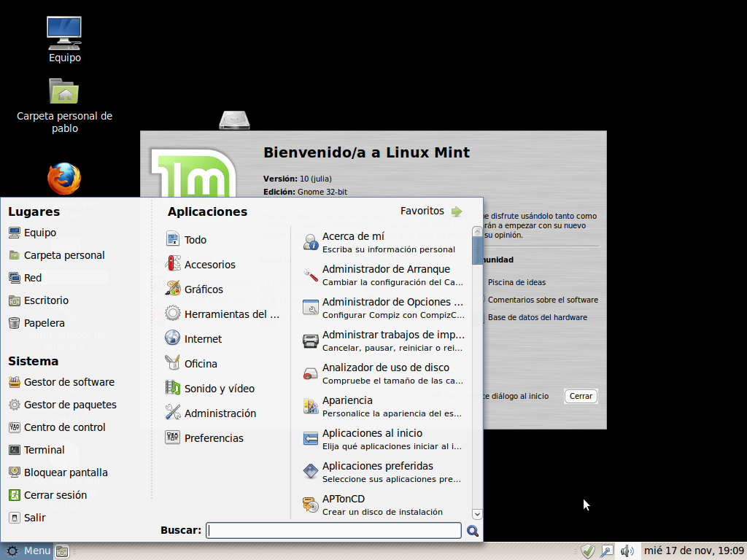Screen dimensions: 747x560
Task: Click scrollbar down arrow in applications list
Action: click(477, 514)
